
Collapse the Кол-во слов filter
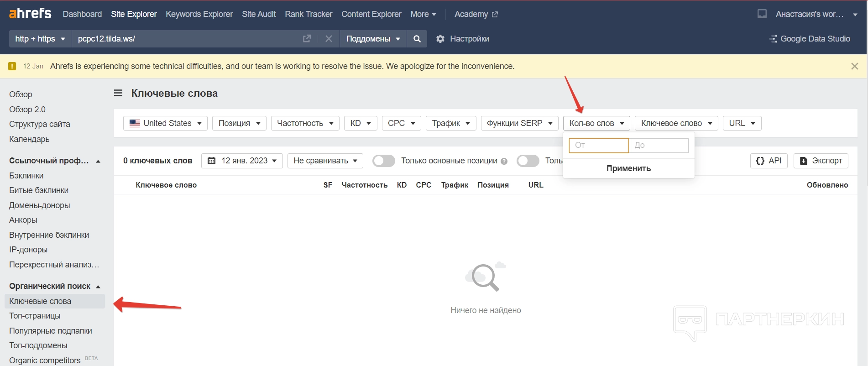(x=596, y=123)
